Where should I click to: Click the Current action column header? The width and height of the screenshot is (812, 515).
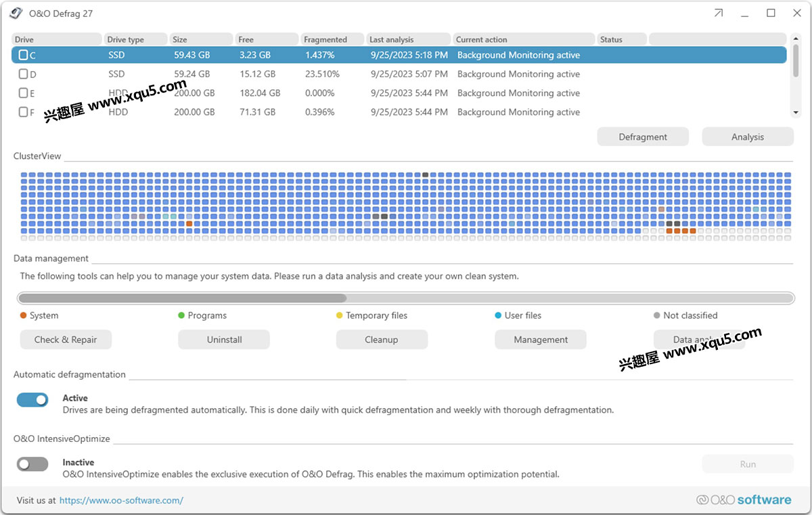524,39
